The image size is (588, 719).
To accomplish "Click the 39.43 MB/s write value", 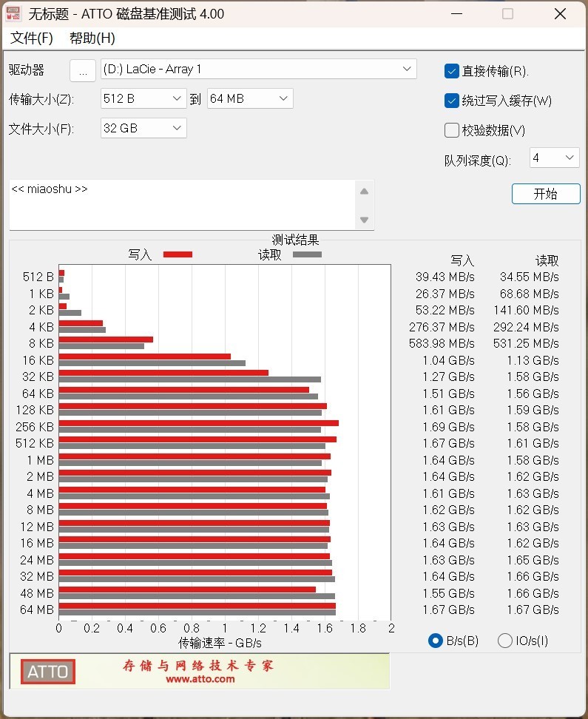I will 445,277.
